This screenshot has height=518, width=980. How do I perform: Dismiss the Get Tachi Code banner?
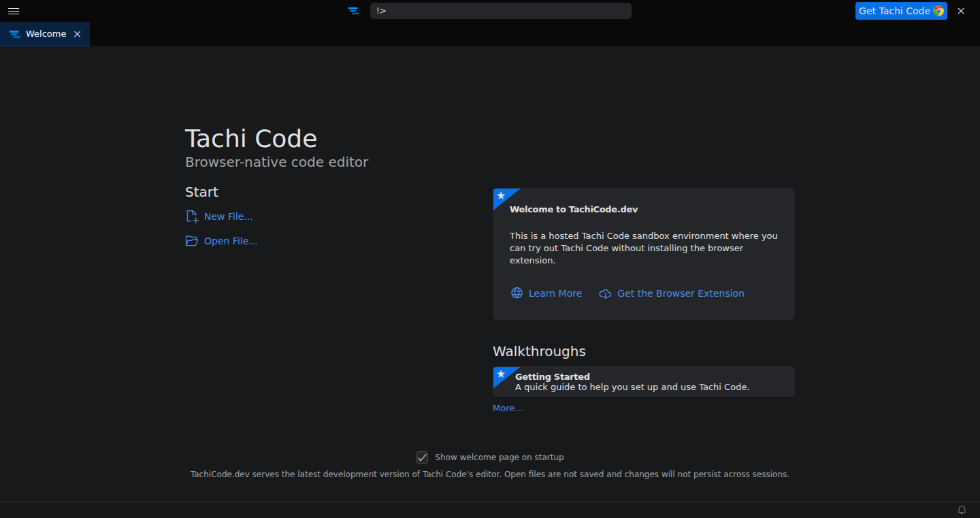click(x=961, y=11)
